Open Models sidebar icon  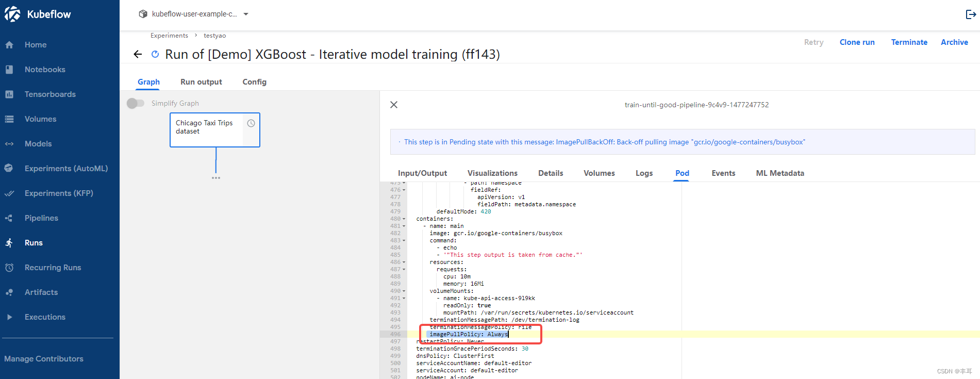[9, 144]
